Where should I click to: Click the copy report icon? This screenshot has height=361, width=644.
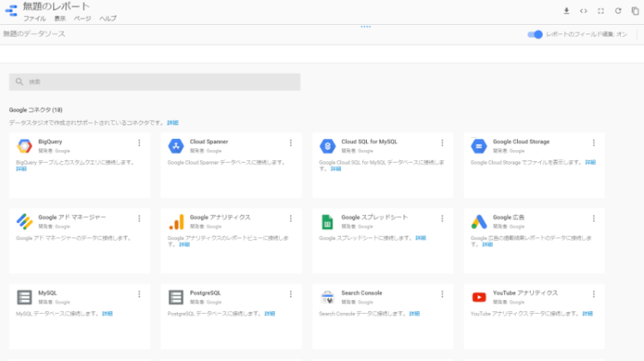[x=635, y=11]
